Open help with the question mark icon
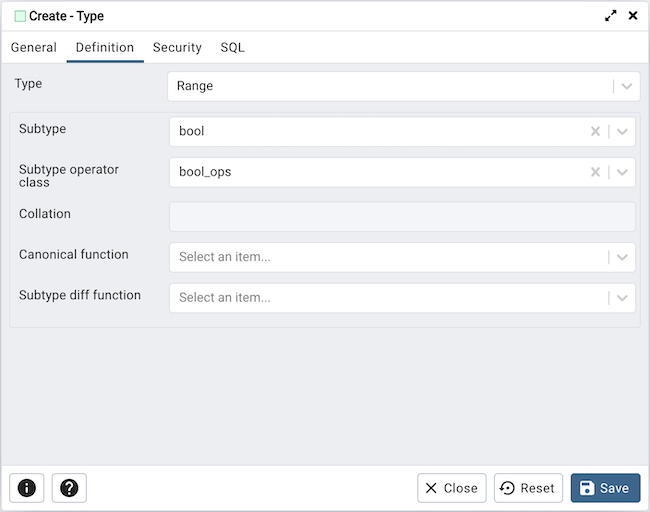650x512 pixels. [x=69, y=488]
